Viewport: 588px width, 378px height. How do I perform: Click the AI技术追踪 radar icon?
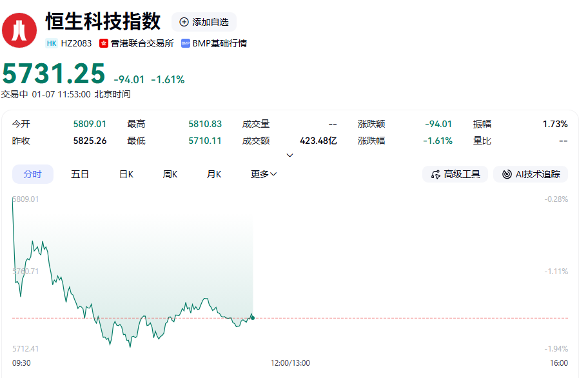coord(507,174)
